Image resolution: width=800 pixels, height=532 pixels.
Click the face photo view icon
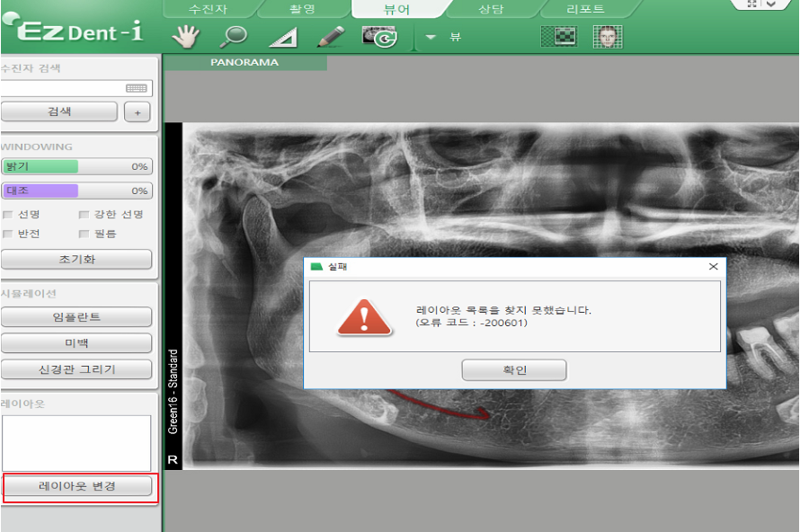click(x=608, y=37)
